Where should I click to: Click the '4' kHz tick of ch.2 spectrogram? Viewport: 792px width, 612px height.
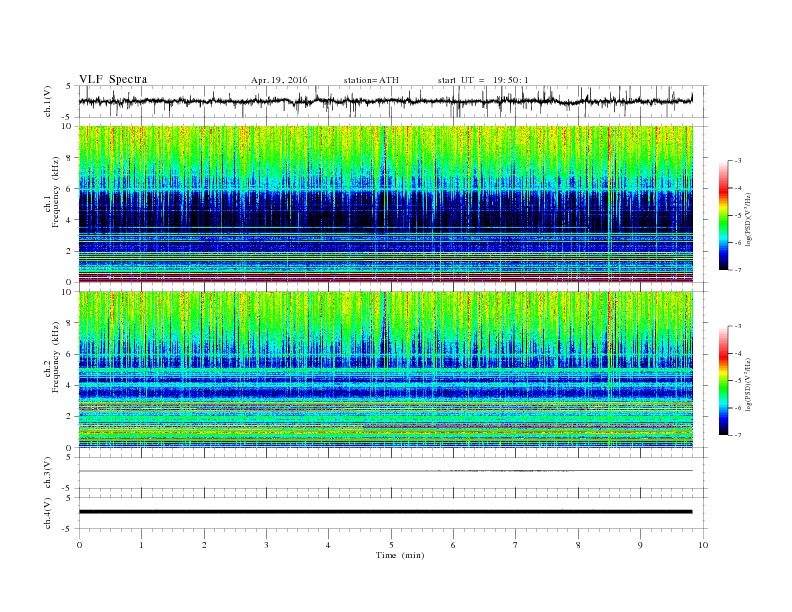tap(69, 385)
